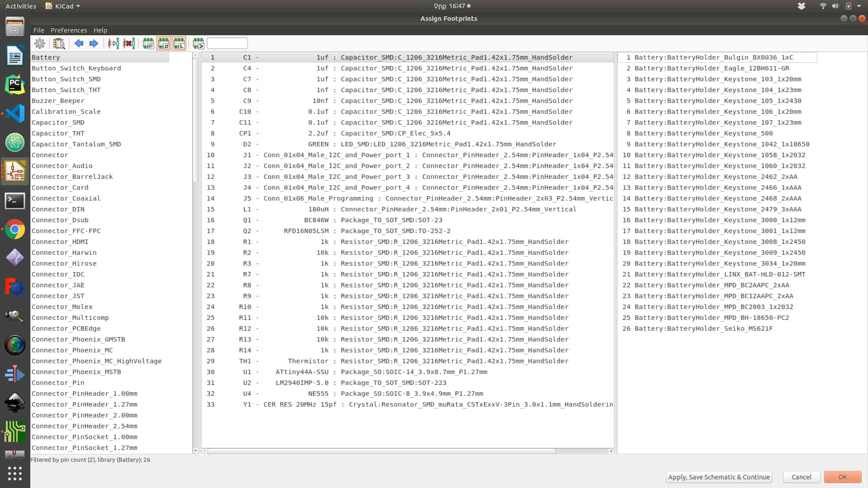Open Google Chrome from the dock
Image resolution: width=868 pixels, height=488 pixels.
pyautogui.click(x=15, y=230)
